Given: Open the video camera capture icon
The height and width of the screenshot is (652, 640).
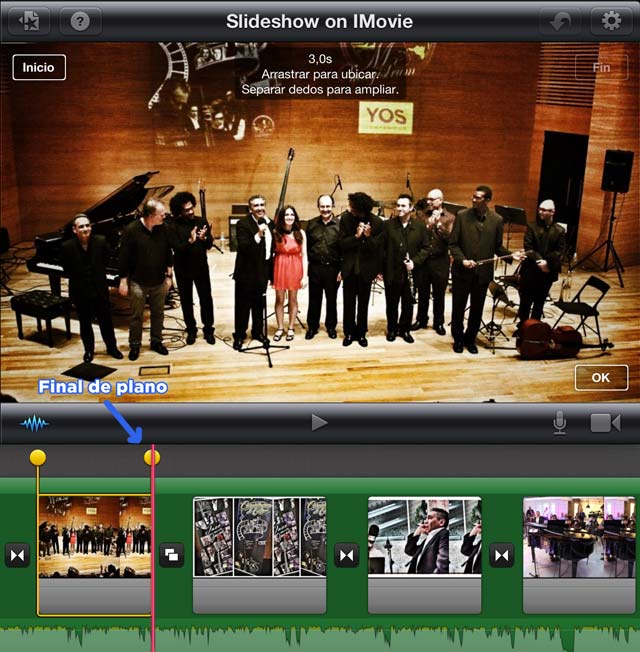Looking at the screenshot, I should point(605,423).
